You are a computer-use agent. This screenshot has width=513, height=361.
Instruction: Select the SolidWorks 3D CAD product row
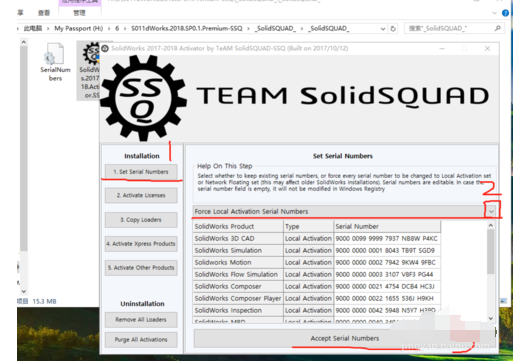click(x=238, y=239)
